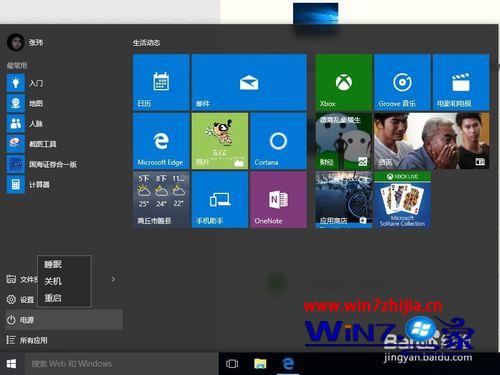Open Edge browser from the taskbar

point(288,364)
